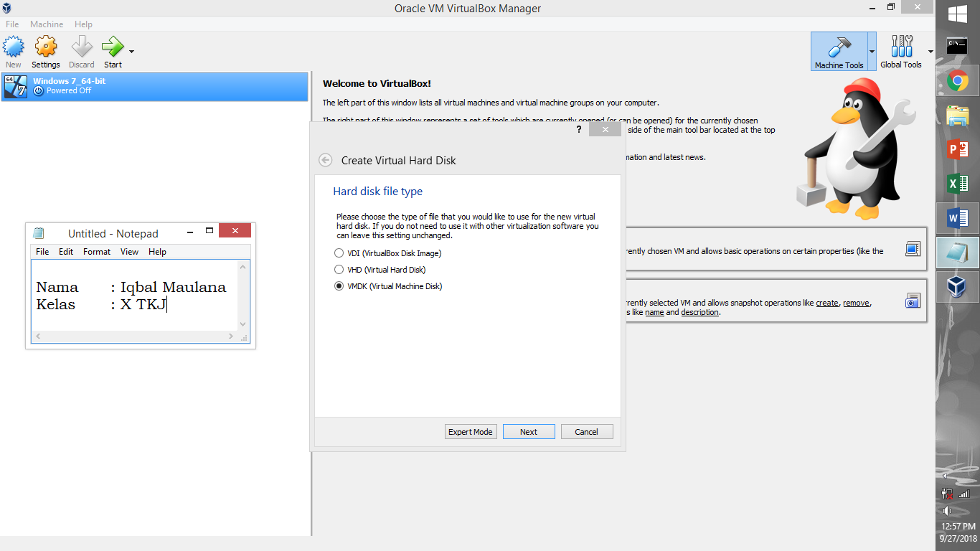The width and height of the screenshot is (980, 551).
Task: Click Notepad horizontal scrollbar right arrow
Action: 231,336
